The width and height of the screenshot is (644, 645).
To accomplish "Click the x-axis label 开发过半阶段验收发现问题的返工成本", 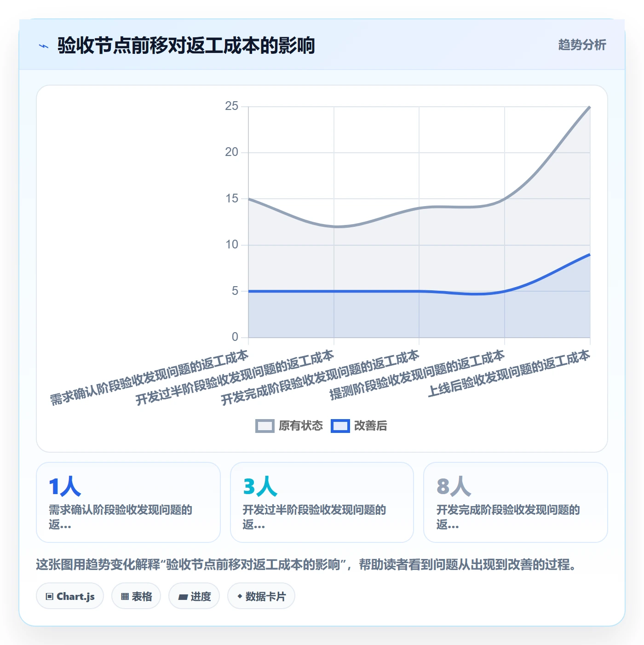I will (x=235, y=377).
